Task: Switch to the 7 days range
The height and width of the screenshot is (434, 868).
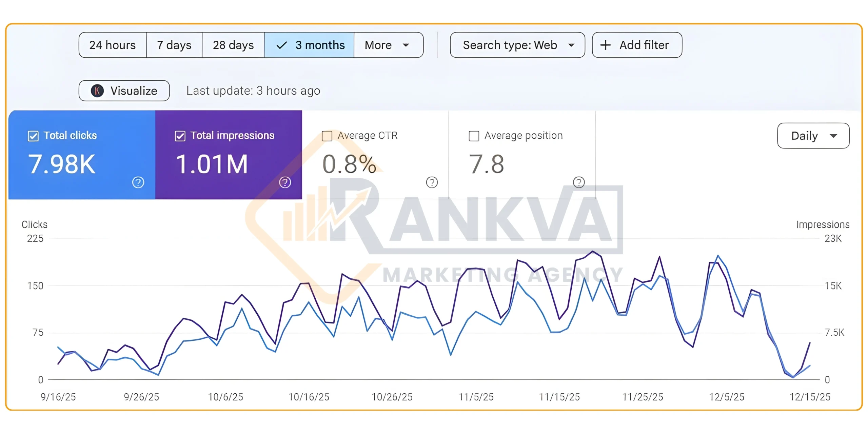Action: (174, 45)
